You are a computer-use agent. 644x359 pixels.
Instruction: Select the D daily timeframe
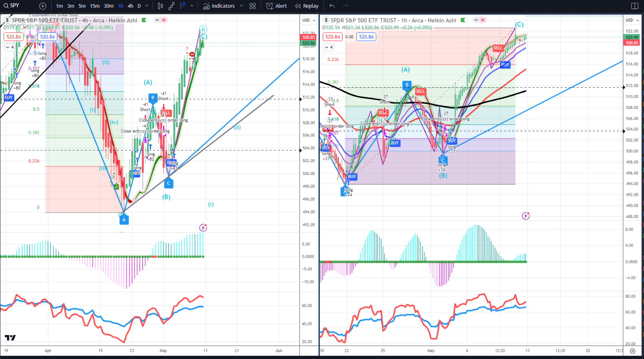point(139,6)
